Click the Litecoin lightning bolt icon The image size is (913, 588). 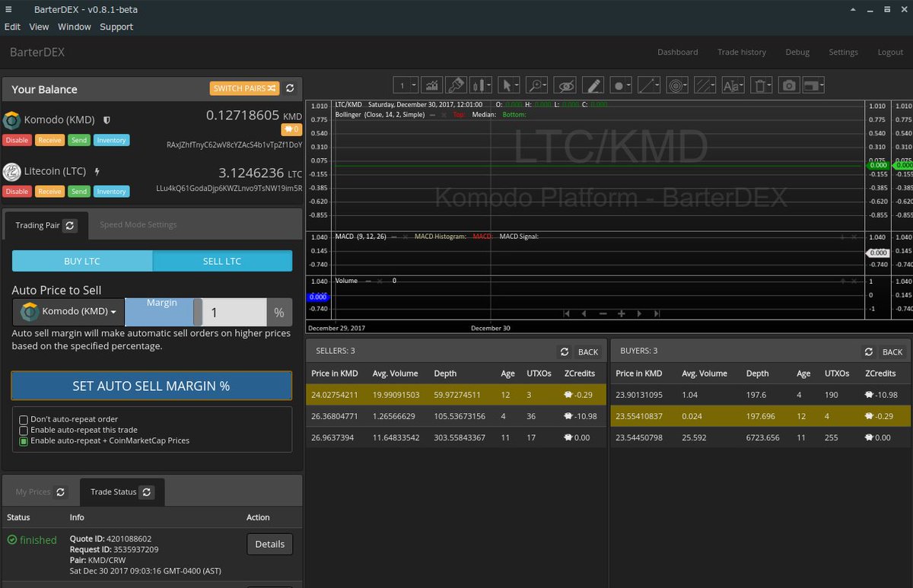point(97,172)
